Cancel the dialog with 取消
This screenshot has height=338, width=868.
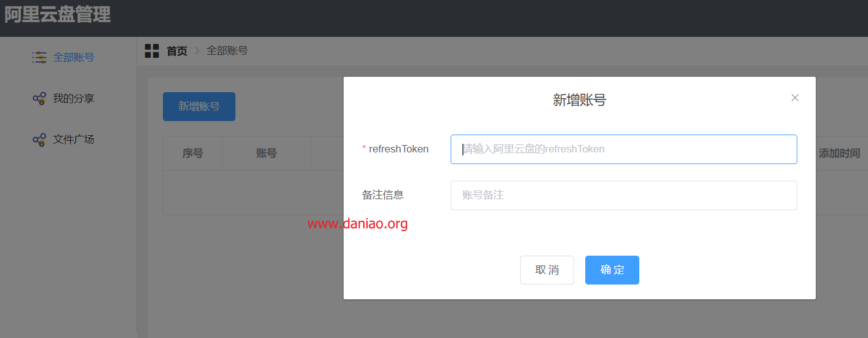[x=547, y=270]
